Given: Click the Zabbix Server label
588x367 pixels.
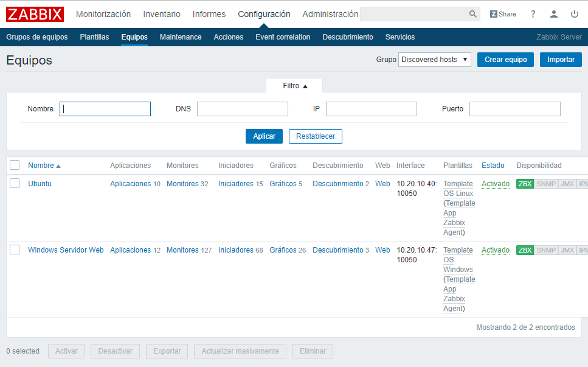Looking at the screenshot, I should [x=559, y=37].
